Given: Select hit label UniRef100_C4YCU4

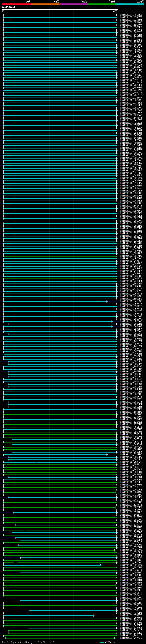Looking at the screenshot, I should coord(131,354).
